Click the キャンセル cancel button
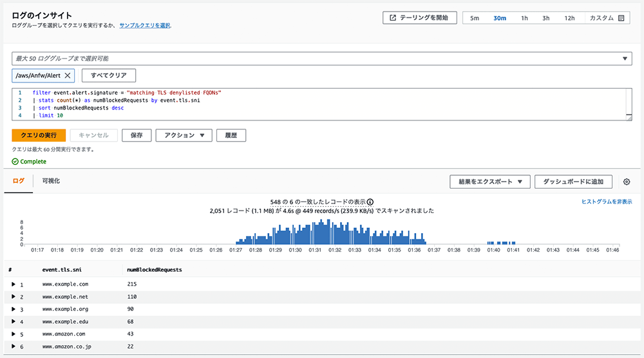This screenshot has width=644, height=358. point(93,135)
